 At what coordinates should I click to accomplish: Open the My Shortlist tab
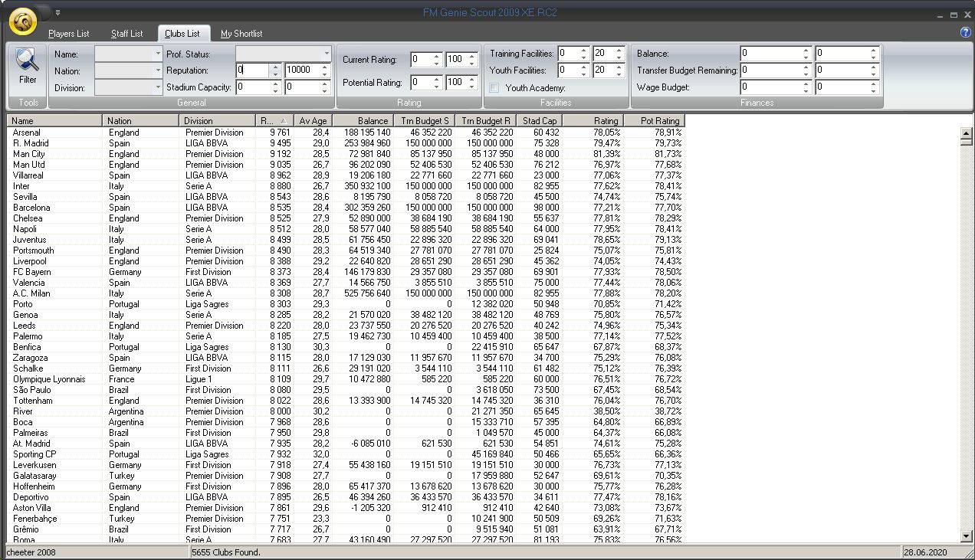[x=241, y=34]
